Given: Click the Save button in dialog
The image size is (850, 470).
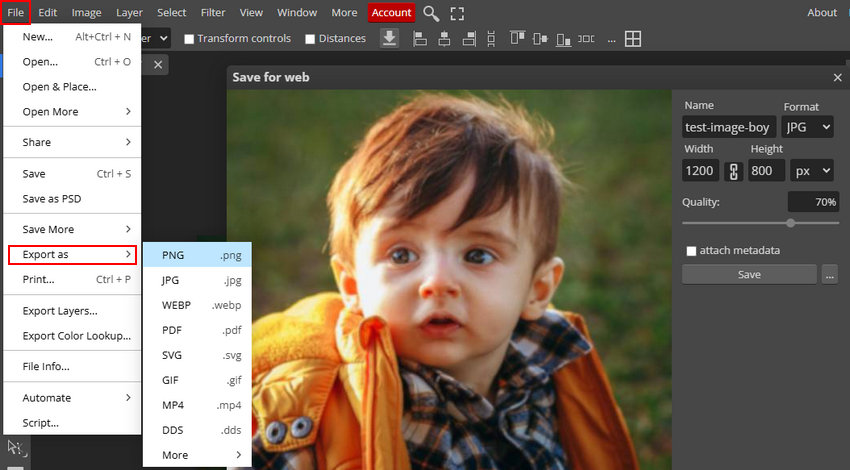Looking at the screenshot, I should [x=749, y=275].
